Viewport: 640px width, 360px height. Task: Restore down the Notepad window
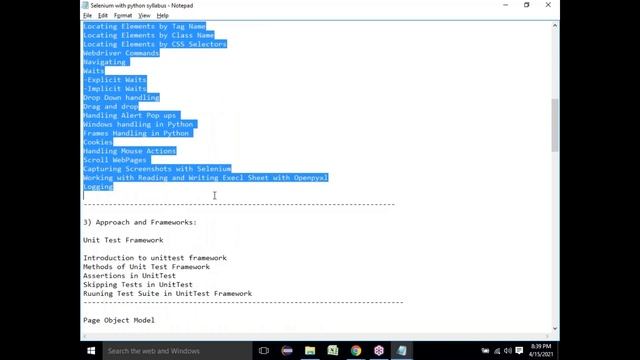(x=527, y=5)
